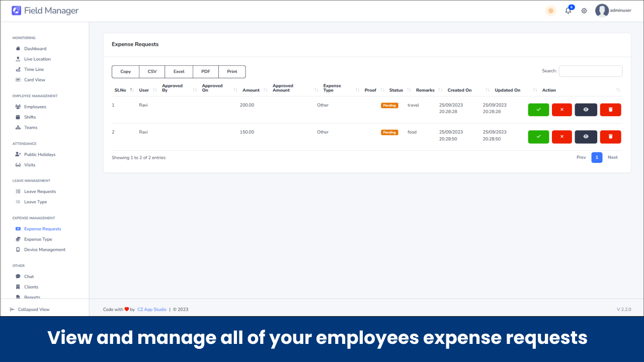Open the Teams page
644x362 pixels.
point(30,127)
